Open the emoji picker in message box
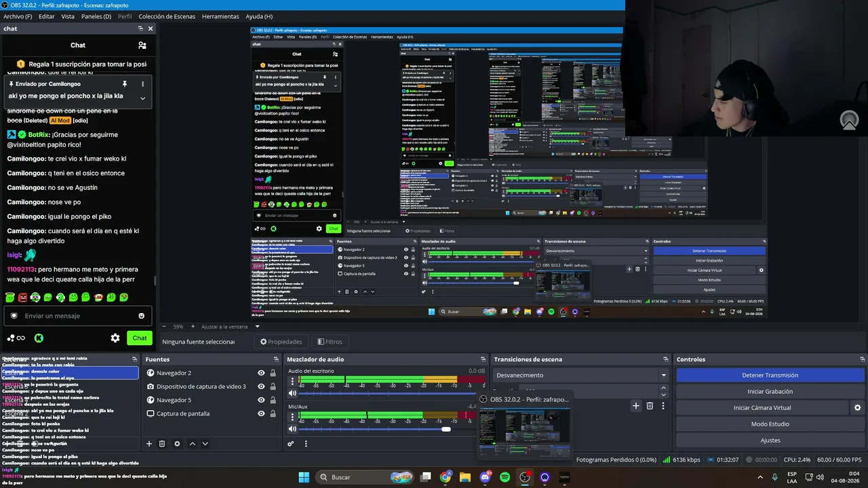The height and width of the screenshot is (488, 868). click(142, 316)
